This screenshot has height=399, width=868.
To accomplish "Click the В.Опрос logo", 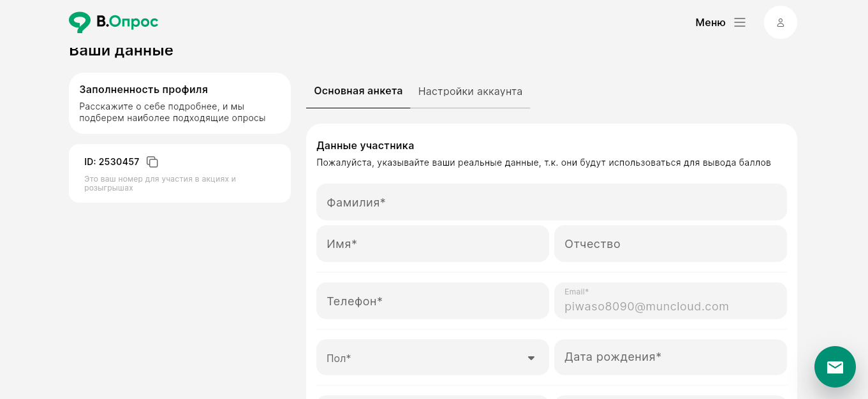I will pyautogui.click(x=113, y=22).
